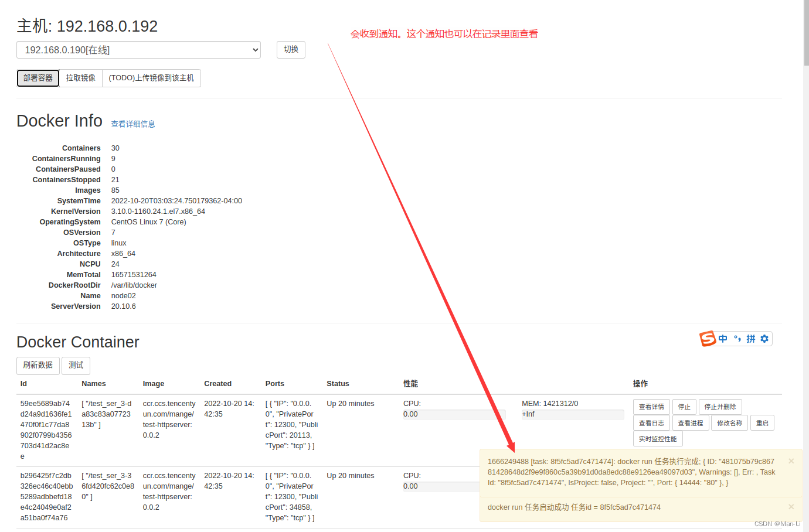Click the MemTotal value '16571531264'
Screen dimensions: 809x532
(134, 275)
